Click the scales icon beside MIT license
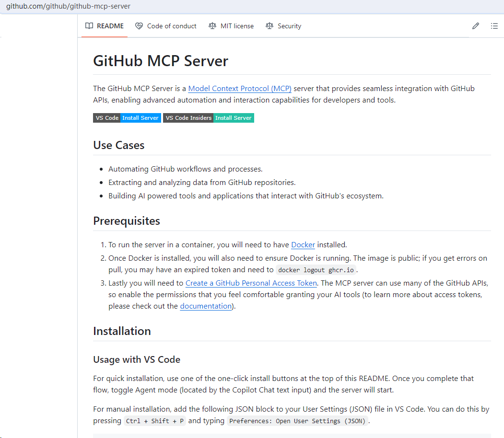The width and height of the screenshot is (504, 438). pyautogui.click(x=212, y=26)
